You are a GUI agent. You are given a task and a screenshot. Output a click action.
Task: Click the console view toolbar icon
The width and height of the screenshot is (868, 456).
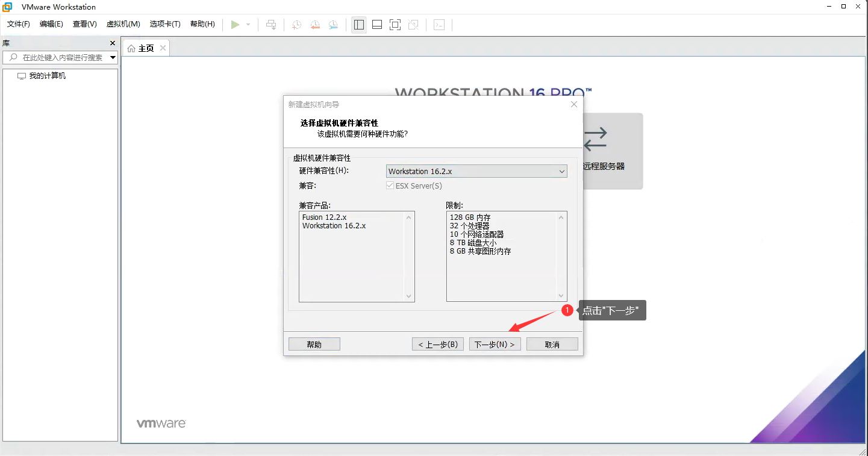[x=440, y=25]
